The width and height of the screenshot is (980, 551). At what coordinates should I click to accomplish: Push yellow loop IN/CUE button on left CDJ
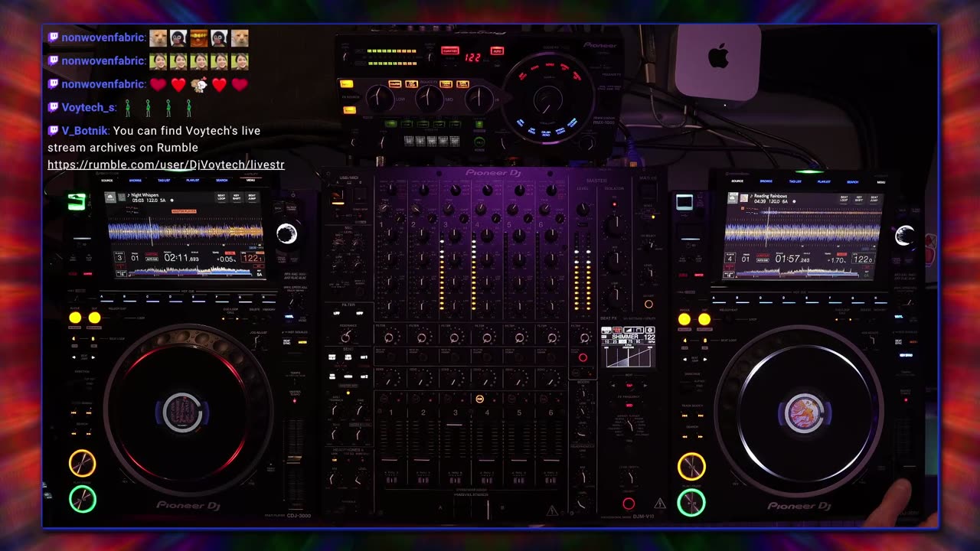point(75,318)
